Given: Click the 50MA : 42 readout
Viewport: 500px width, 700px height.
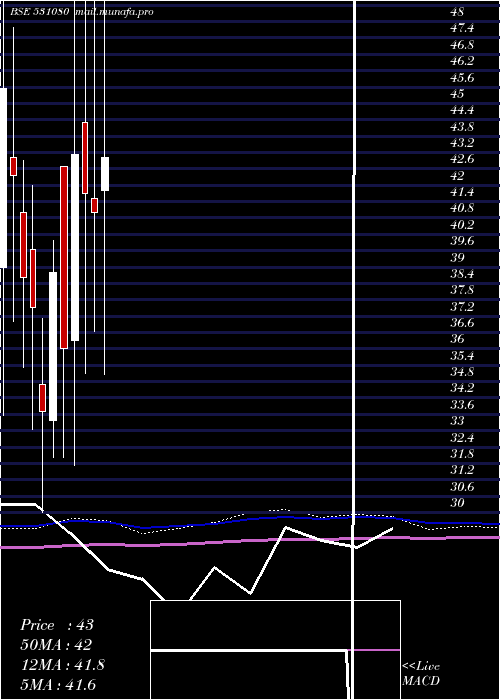Looking at the screenshot, I should (x=56, y=645).
